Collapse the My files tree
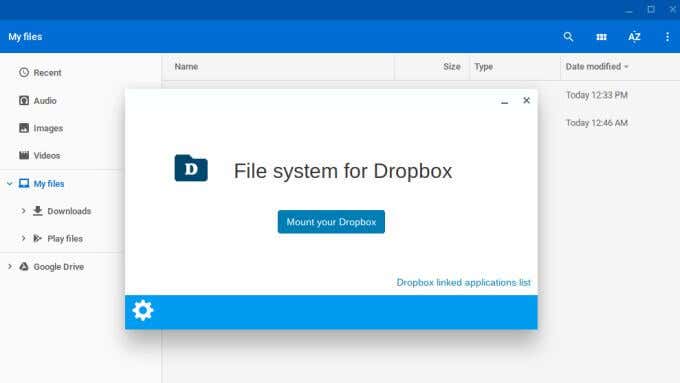The height and width of the screenshot is (383, 680). click(x=10, y=183)
